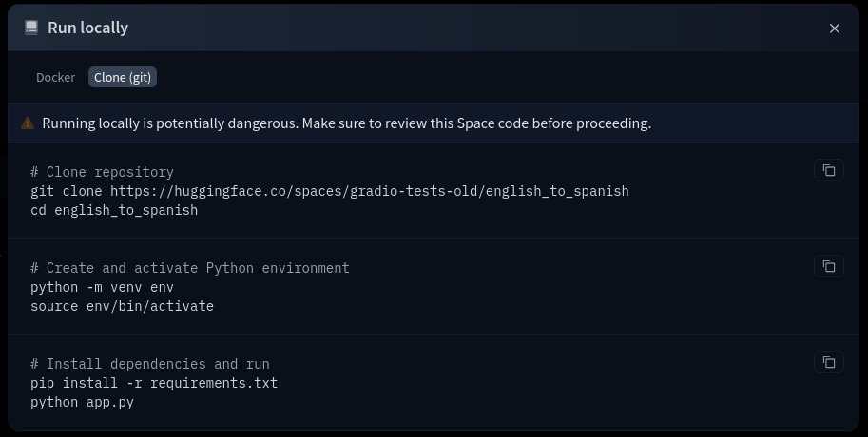Viewport: 868px width, 437px height.
Task: Select the Clone (git) tab
Action: point(123,78)
